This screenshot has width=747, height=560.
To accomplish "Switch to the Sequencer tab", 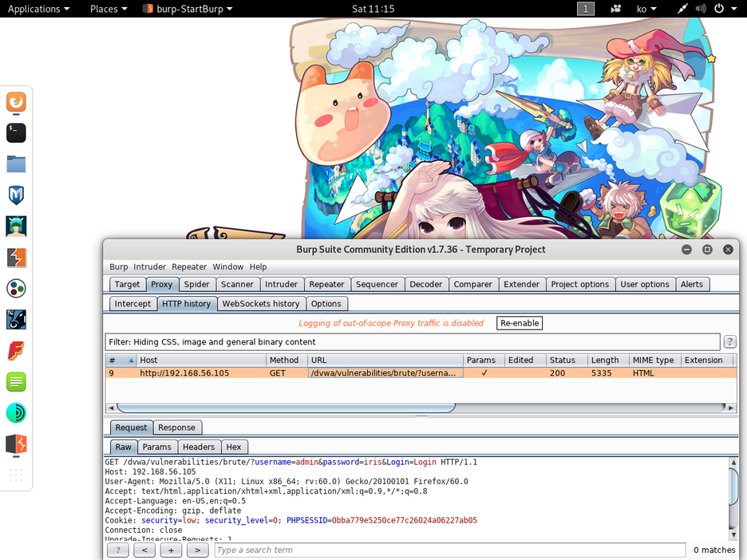I will tap(377, 284).
